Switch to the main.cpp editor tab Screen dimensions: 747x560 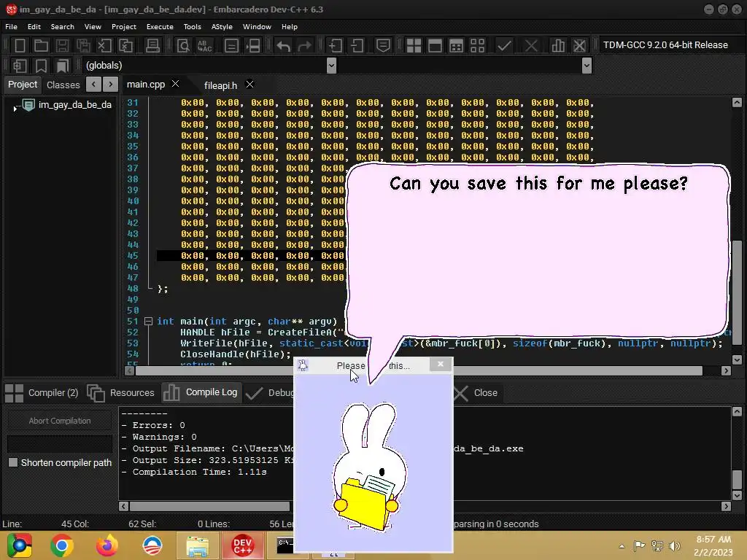pos(146,85)
